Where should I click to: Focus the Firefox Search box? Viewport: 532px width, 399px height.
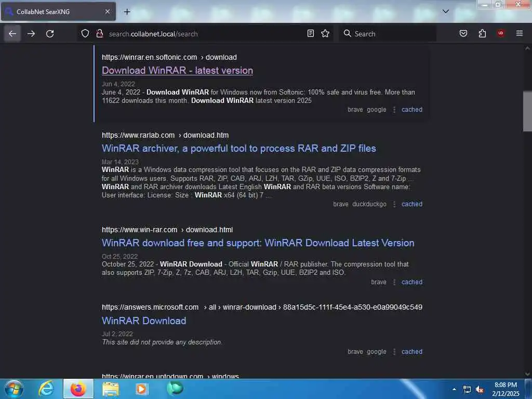tap(388, 34)
